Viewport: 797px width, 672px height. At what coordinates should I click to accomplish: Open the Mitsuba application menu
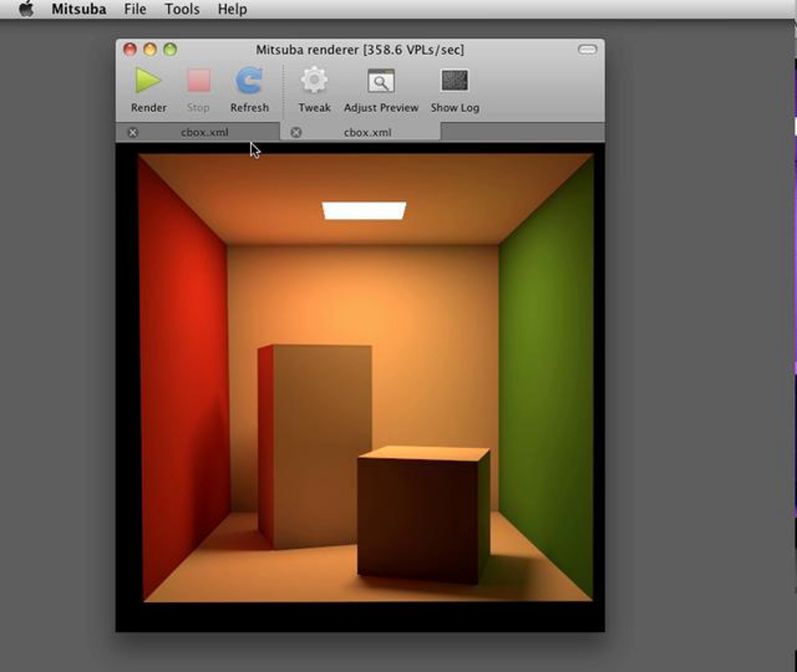click(79, 9)
